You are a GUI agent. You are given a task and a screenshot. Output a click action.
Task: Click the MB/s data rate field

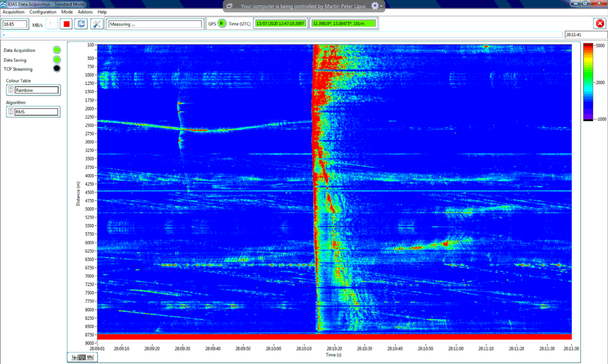[x=15, y=24]
